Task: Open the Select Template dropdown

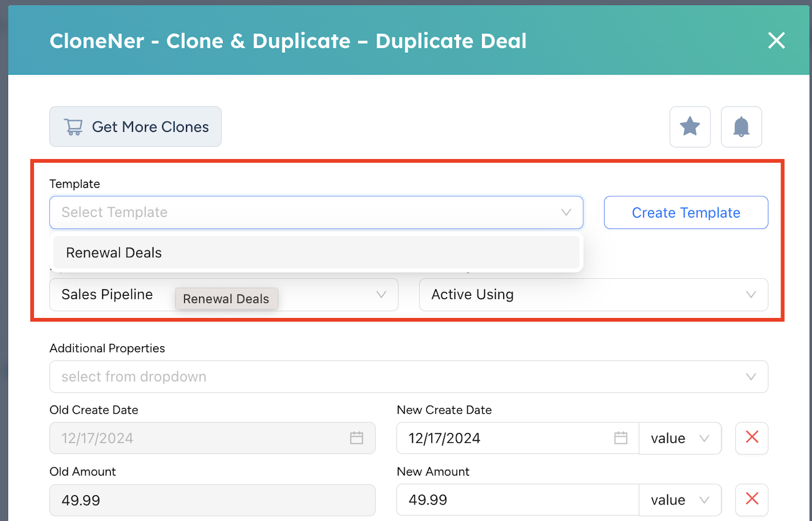Action: 565,213
